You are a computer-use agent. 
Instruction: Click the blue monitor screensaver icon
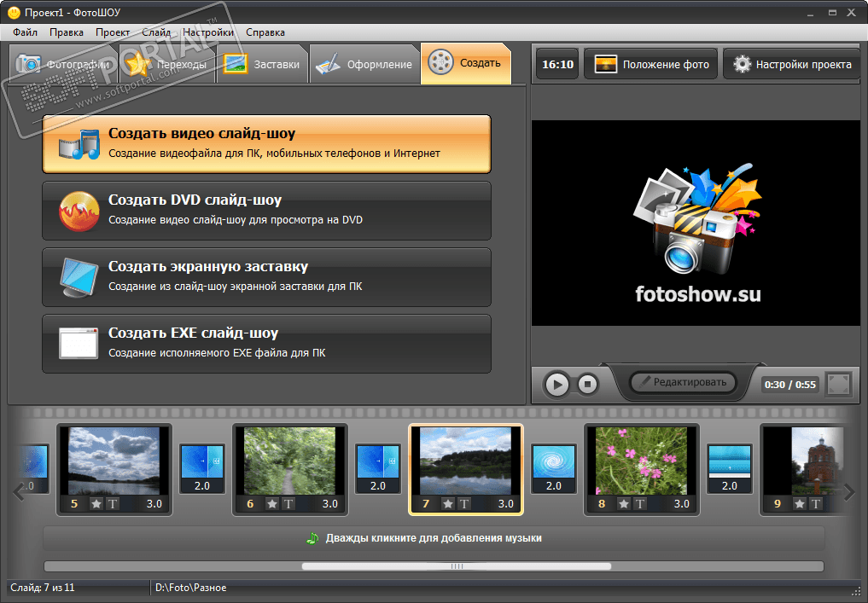79,277
